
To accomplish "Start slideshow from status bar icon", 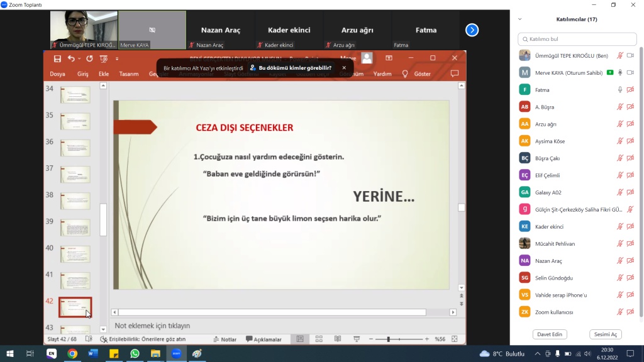I will pos(357,339).
